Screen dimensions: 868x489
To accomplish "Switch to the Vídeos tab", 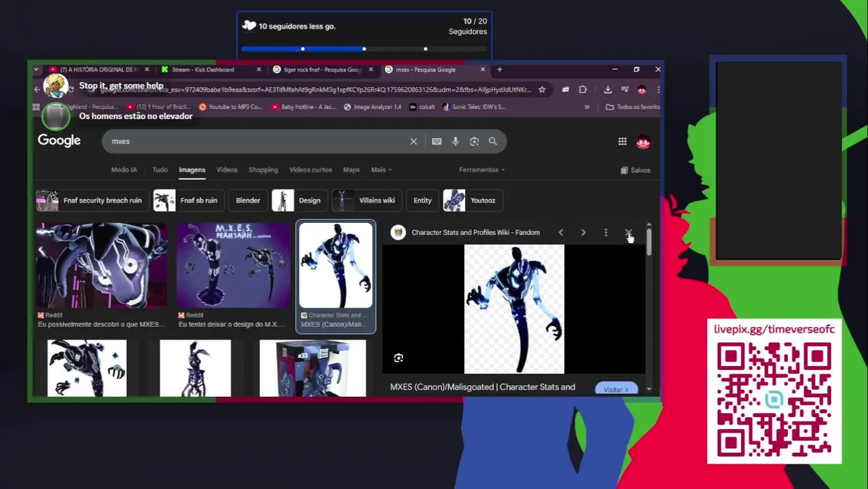I will (x=227, y=170).
